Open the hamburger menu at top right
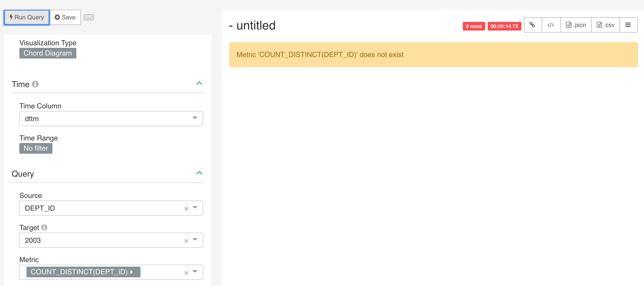This screenshot has height=286, width=644. pos(628,25)
